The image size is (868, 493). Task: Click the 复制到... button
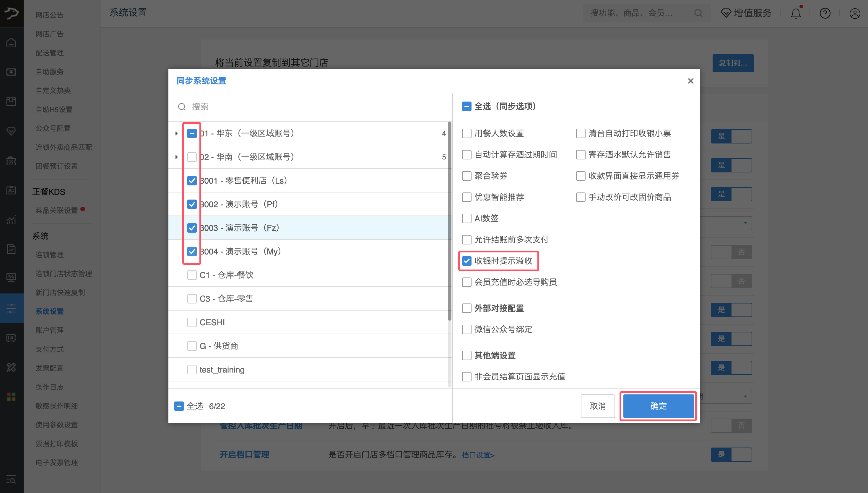(x=733, y=63)
